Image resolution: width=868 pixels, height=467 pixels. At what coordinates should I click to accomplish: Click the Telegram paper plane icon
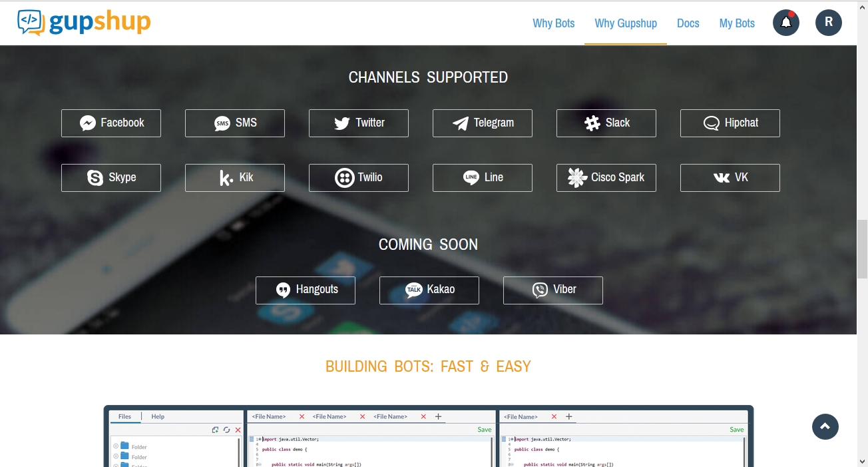[461, 123]
